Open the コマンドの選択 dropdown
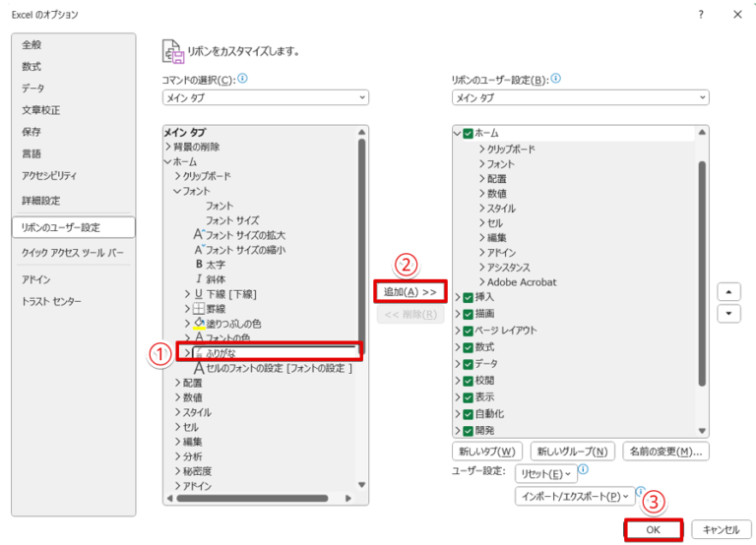Viewport: 756px width, 545px height. pos(266,97)
